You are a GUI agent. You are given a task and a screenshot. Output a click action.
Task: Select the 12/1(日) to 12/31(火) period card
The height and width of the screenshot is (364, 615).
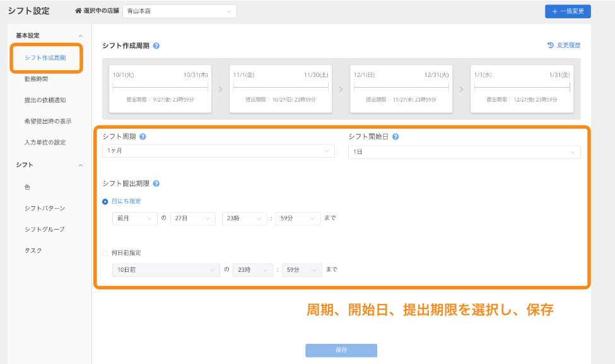[x=401, y=89]
